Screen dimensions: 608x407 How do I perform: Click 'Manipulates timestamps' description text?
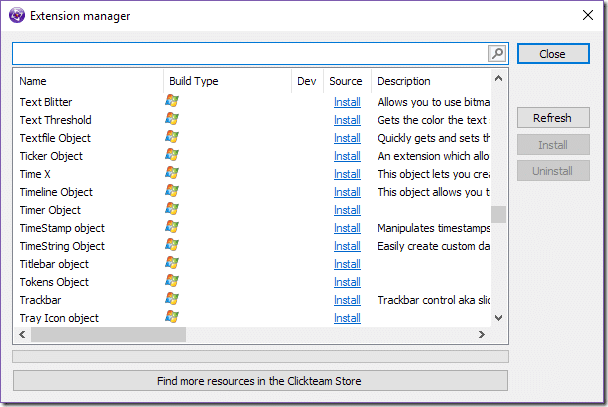click(434, 228)
